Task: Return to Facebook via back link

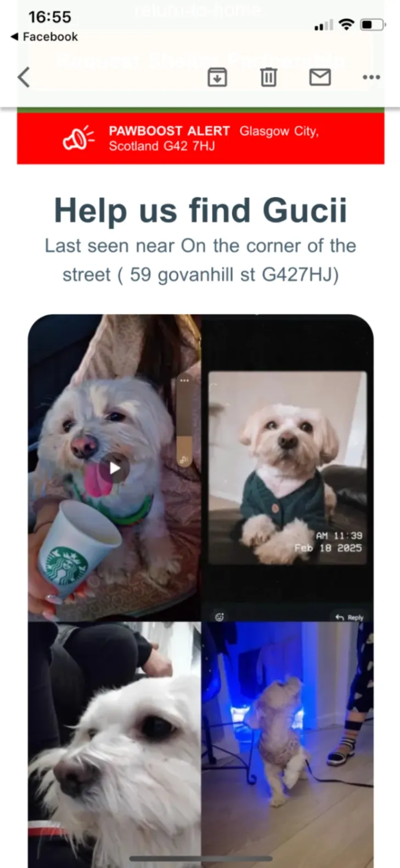Action: pos(44,37)
